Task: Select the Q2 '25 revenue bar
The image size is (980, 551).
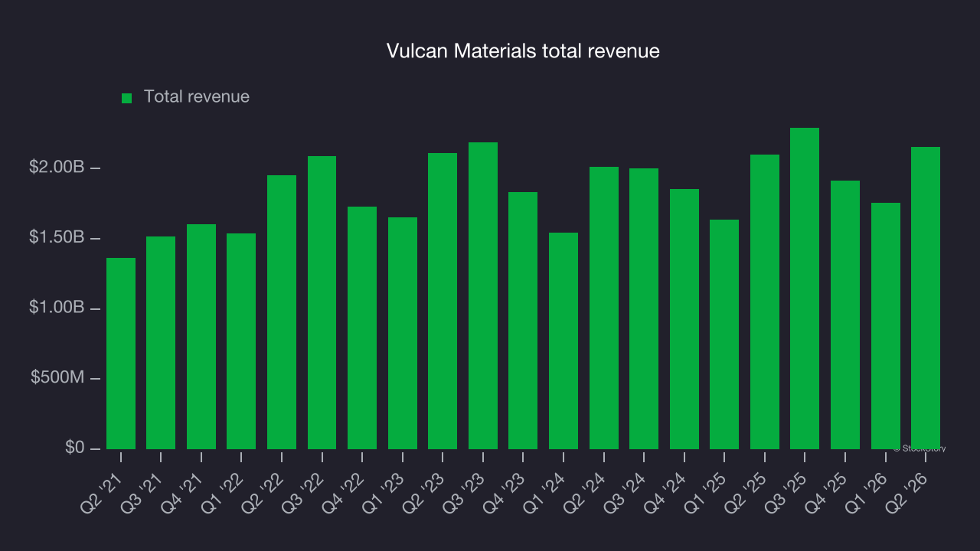Action: pos(765,302)
